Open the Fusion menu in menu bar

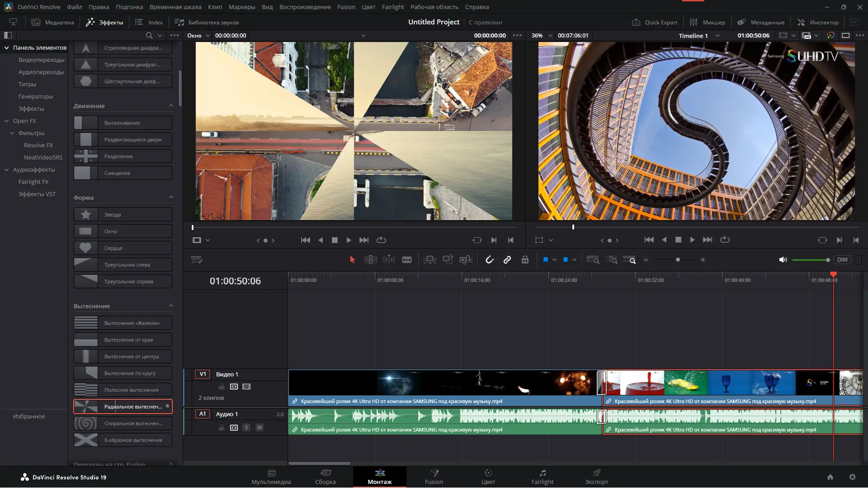click(x=346, y=7)
